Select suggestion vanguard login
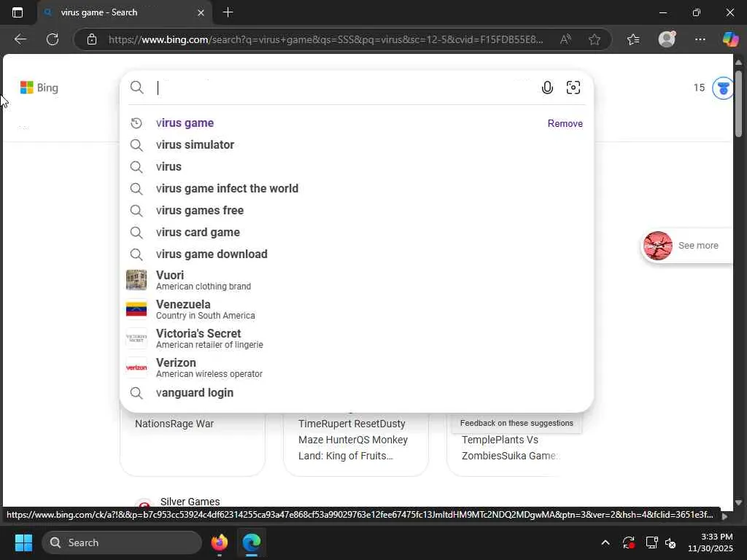 [x=194, y=393]
